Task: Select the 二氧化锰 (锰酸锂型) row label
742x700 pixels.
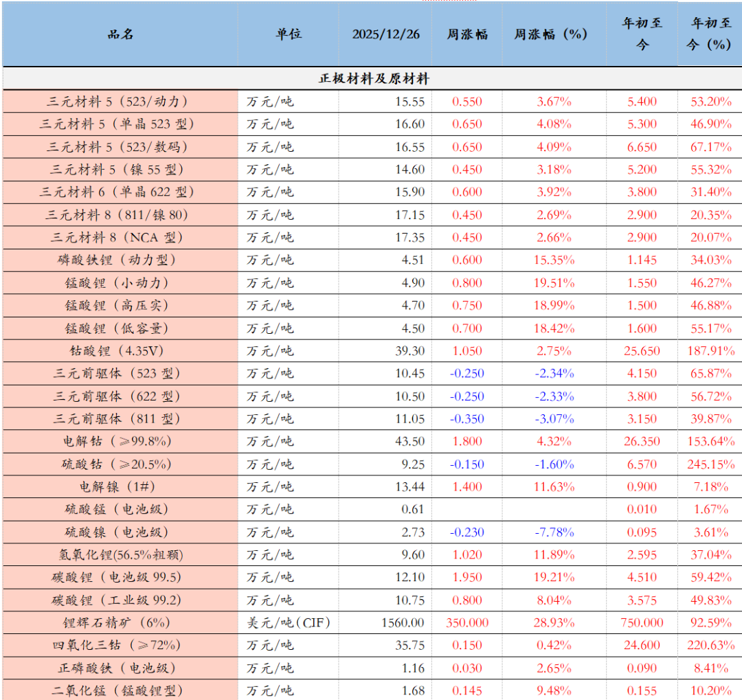Action: pyautogui.click(x=120, y=690)
